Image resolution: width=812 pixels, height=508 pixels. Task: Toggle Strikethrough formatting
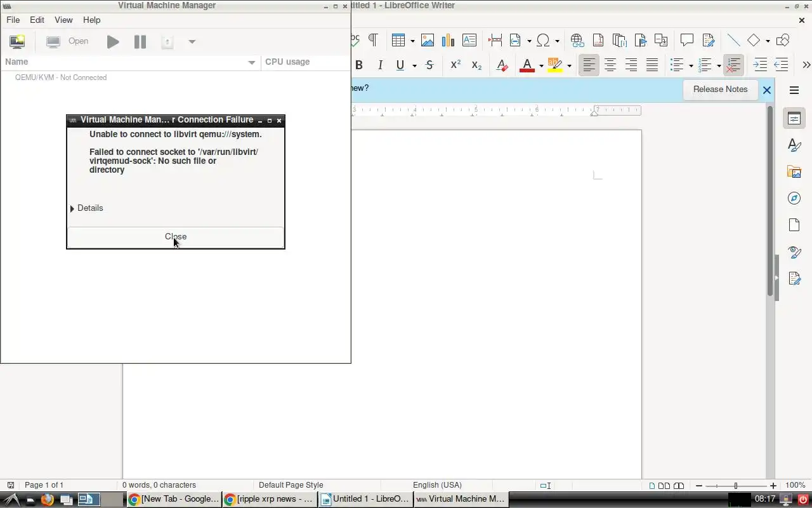click(429, 65)
